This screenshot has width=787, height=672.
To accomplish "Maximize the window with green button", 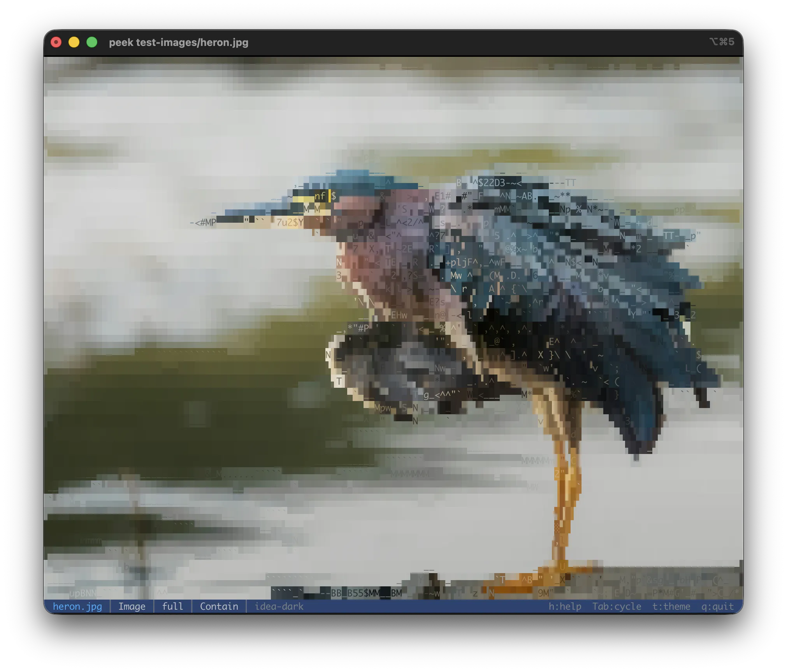I will point(92,42).
